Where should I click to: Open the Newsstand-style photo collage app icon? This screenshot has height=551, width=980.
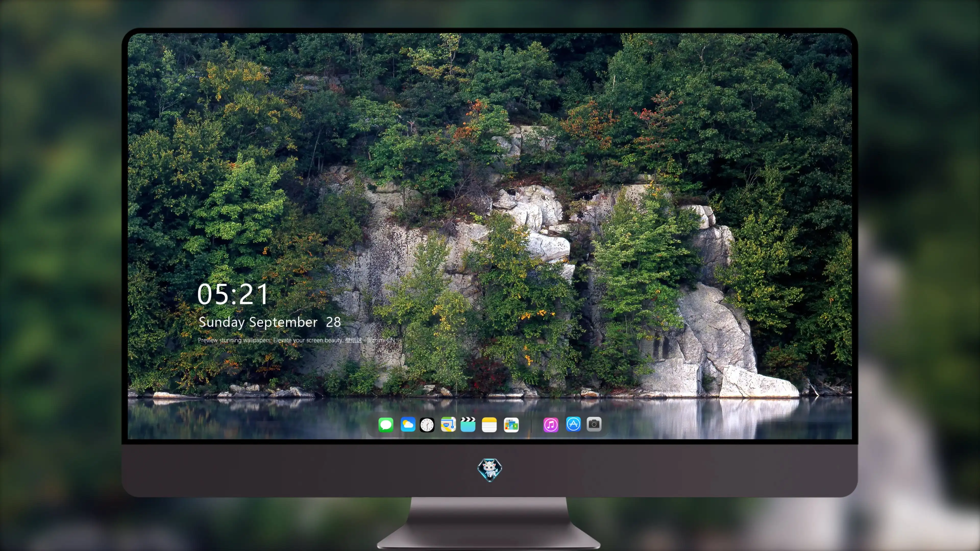[x=511, y=425]
